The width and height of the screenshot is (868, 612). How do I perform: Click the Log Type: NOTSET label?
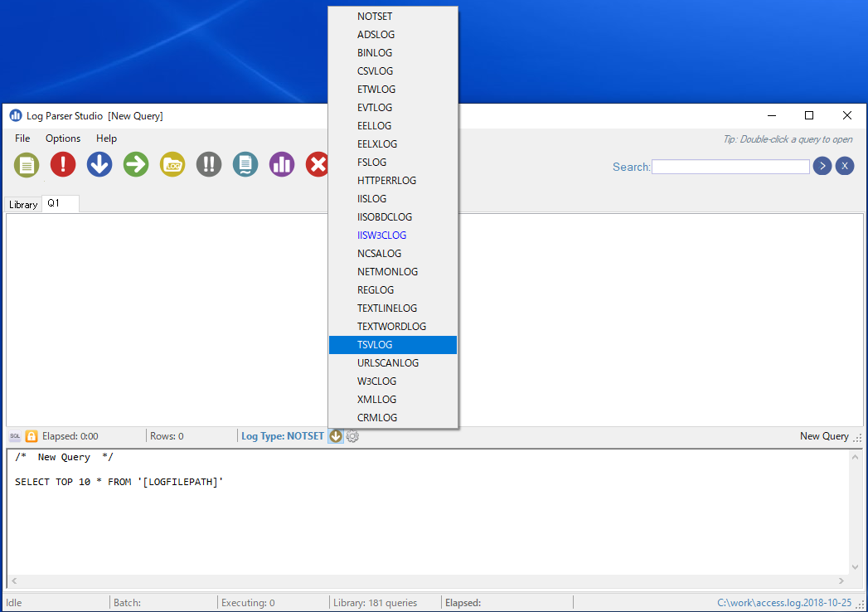click(x=283, y=436)
